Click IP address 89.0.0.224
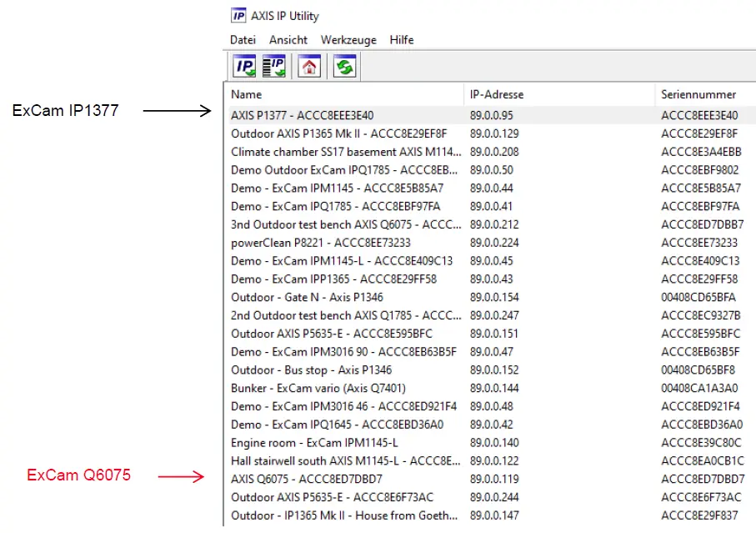This screenshot has width=756, height=533. (x=494, y=243)
